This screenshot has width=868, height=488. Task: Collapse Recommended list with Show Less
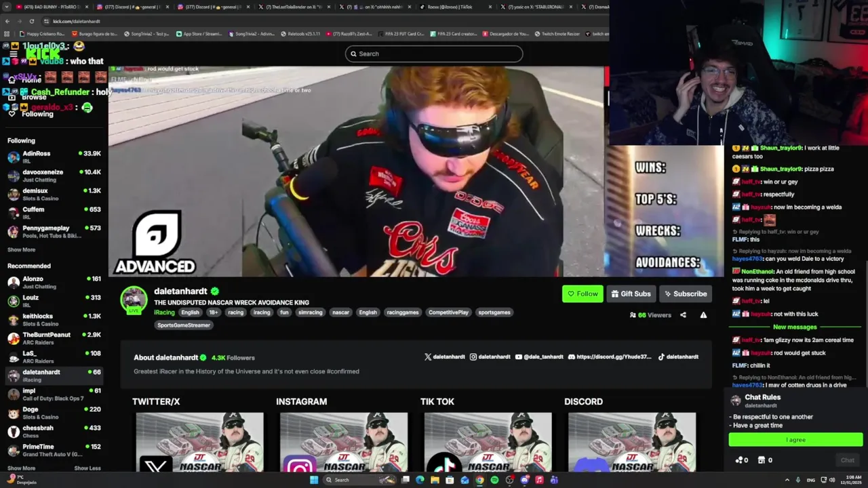(87, 468)
